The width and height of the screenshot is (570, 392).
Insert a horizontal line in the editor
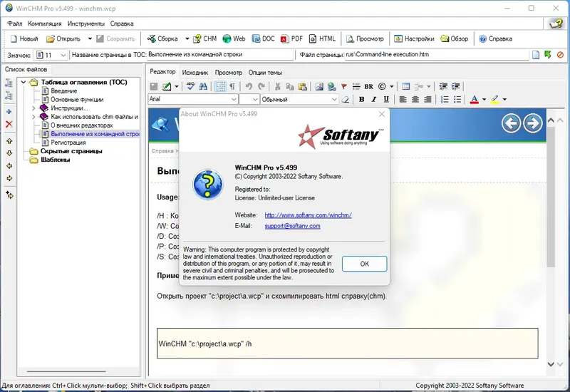pyautogui.click(x=356, y=86)
